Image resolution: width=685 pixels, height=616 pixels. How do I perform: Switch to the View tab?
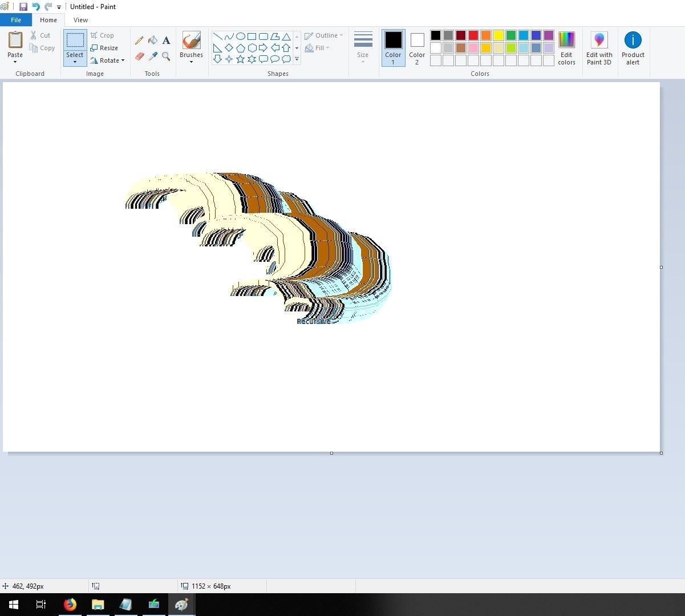tap(80, 19)
